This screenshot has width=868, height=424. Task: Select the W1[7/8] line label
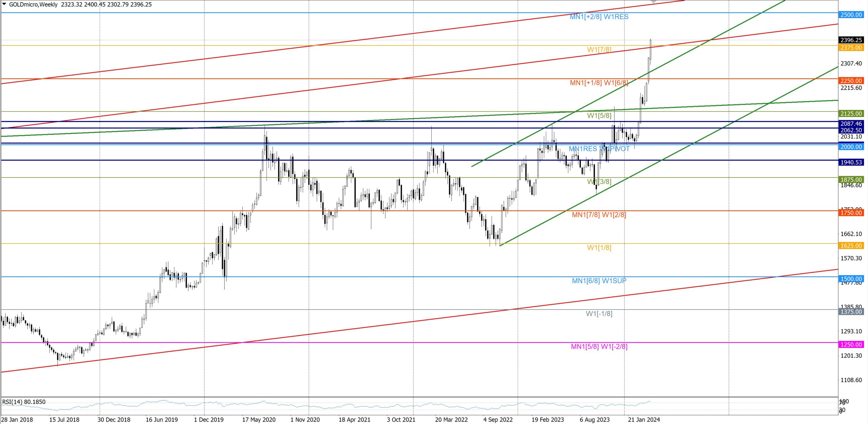click(599, 50)
